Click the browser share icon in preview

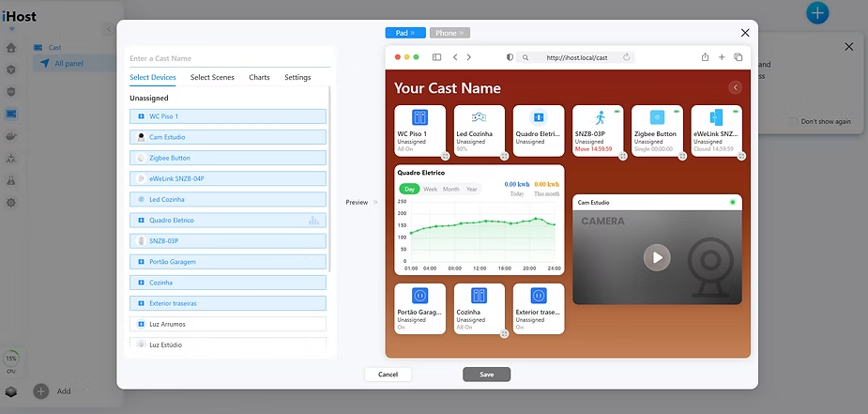(705, 57)
